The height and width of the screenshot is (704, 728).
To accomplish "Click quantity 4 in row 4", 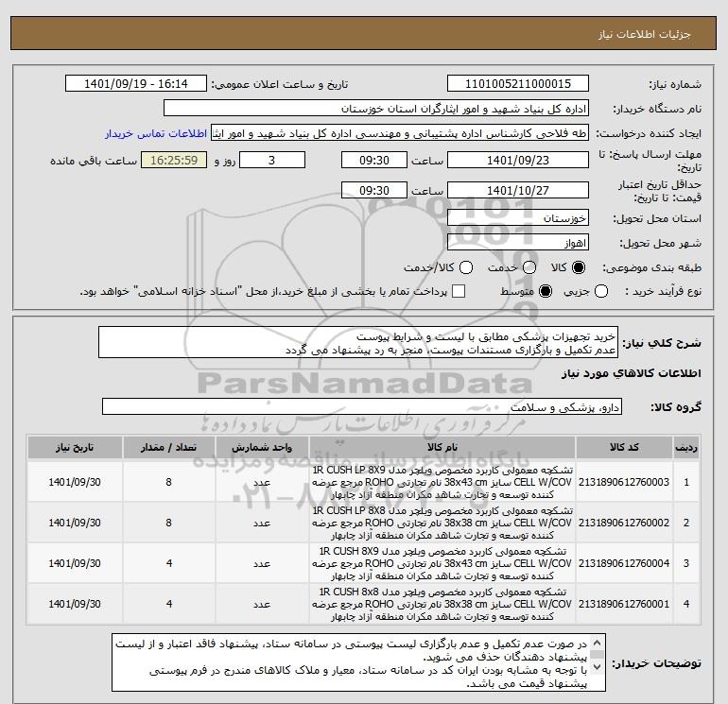I will point(169,604).
